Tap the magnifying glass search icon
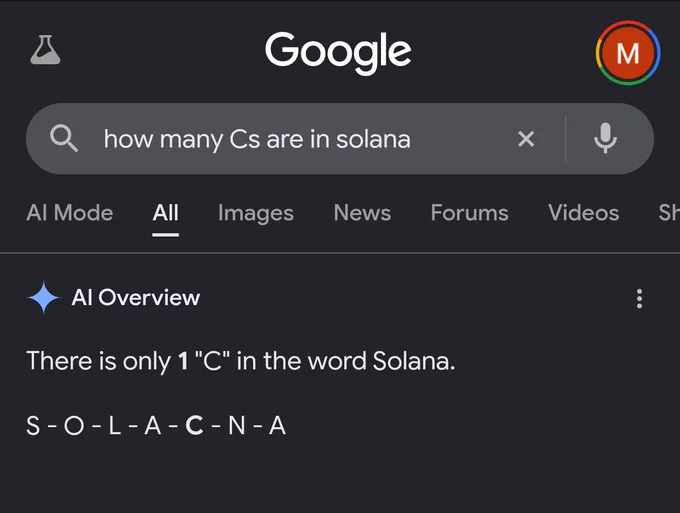680x513 pixels. pos(64,139)
